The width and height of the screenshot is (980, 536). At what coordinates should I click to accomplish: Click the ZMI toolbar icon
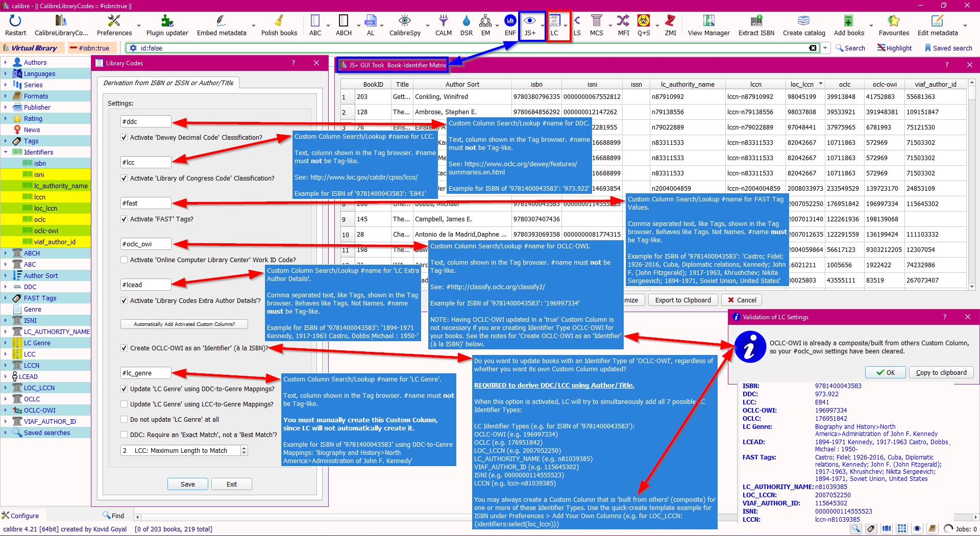(670, 21)
